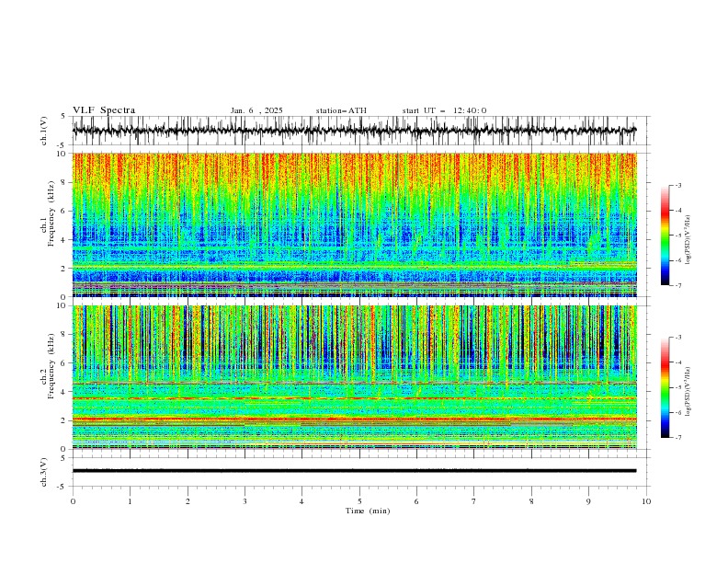The width and height of the screenshot is (728, 563).
Task: Click time axis tick label '2'
Action: (188, 501)
